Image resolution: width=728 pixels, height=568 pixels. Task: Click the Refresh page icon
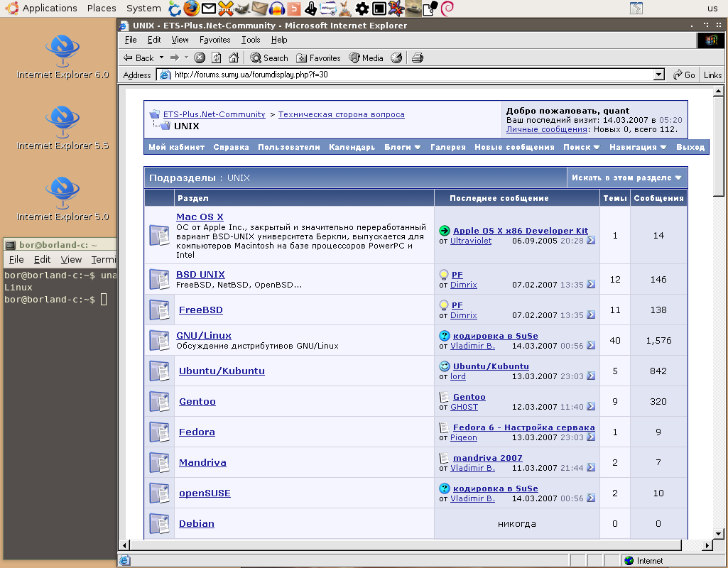point(217,58)
